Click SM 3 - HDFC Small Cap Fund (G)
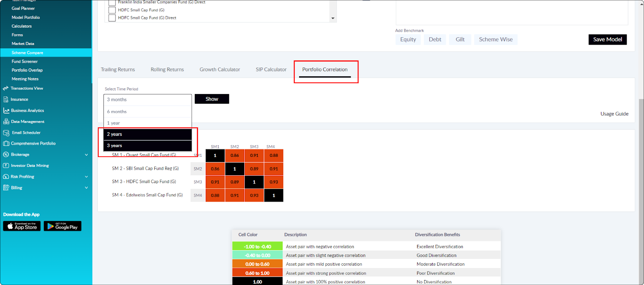This screenshot has height=285, width=644. pyautogui.click(x=144, y=182)
